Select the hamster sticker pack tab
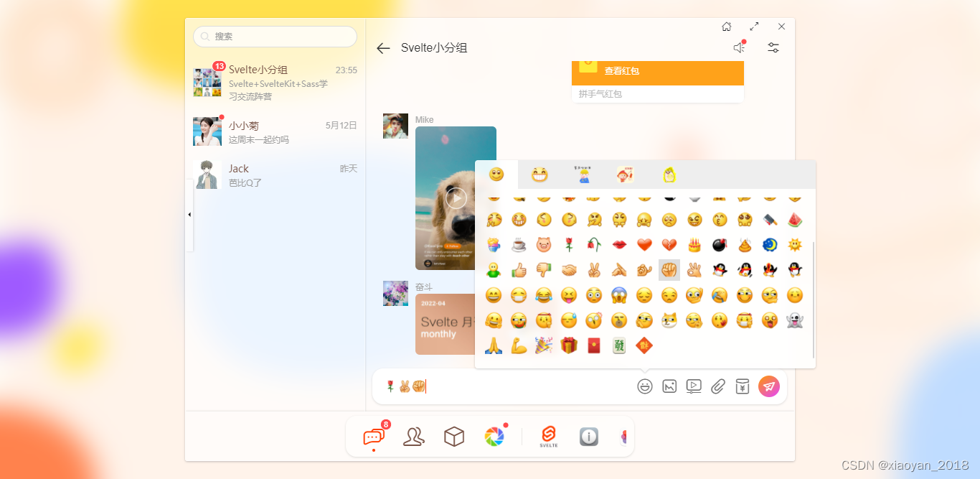Image resolution: width=980 pixels, height=479 pixels. coord(668,174)
